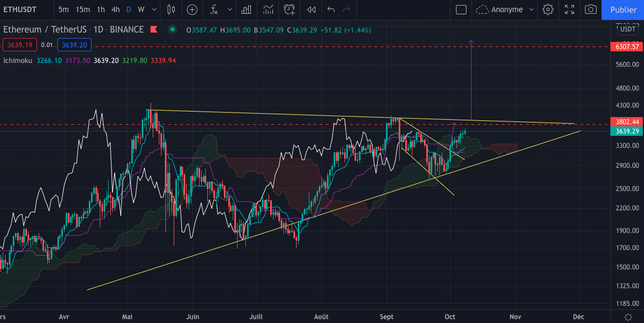Open the compare or add symbol tool
644x323 pixels.
click(192, 9)
